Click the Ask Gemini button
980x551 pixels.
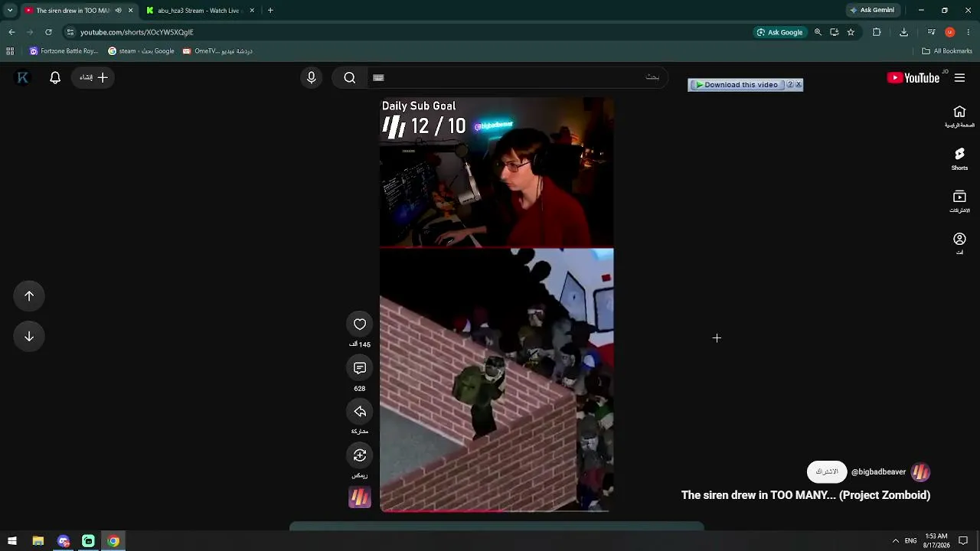click(872, 11)
